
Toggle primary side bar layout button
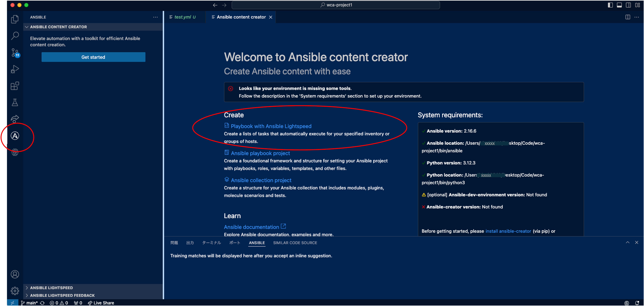610,5
